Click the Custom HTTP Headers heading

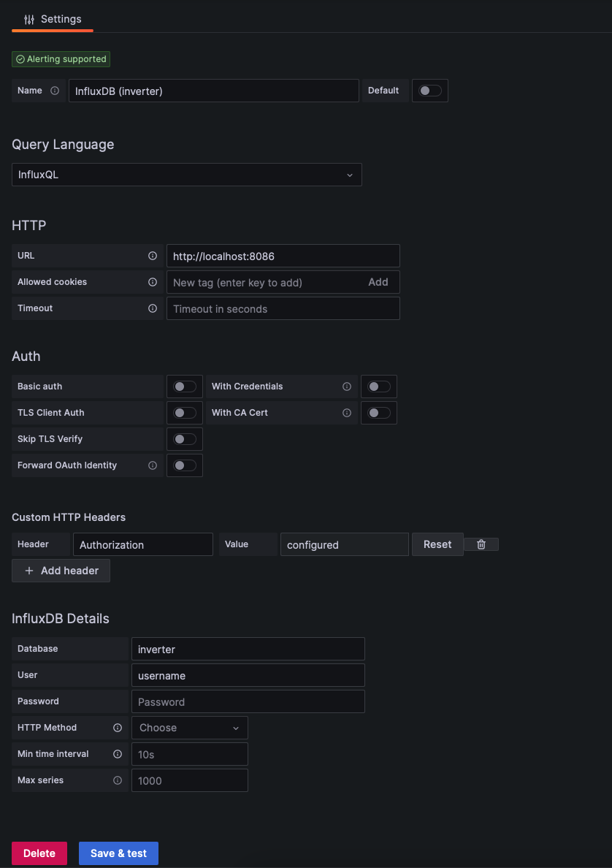(x=69, y=517)
